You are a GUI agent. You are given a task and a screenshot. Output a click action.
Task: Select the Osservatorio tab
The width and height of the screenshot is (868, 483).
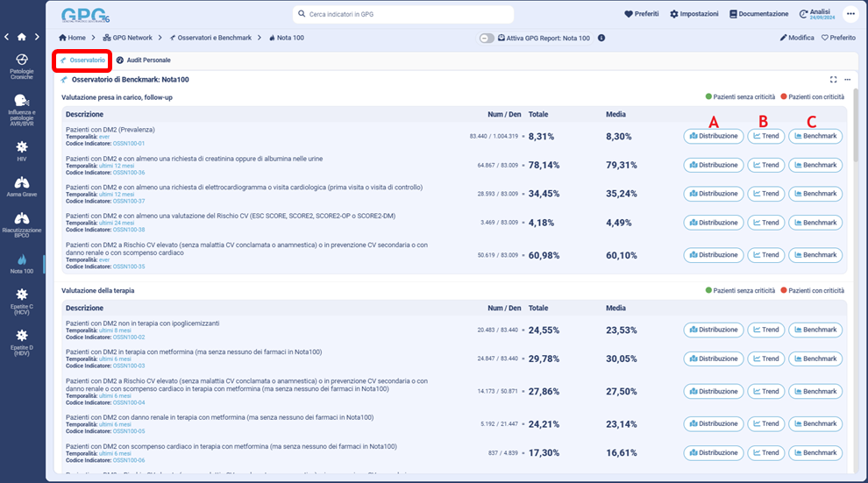(x=81, y=60)
